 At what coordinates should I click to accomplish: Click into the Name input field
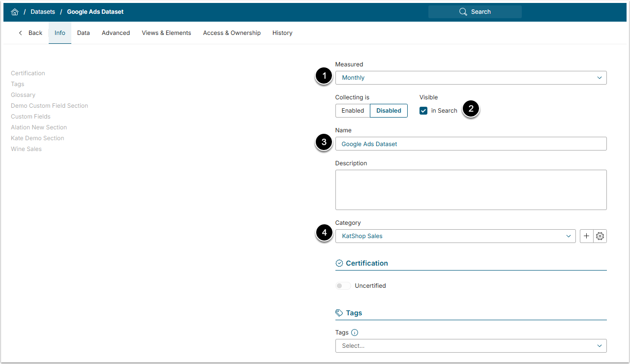pos(470,144)
